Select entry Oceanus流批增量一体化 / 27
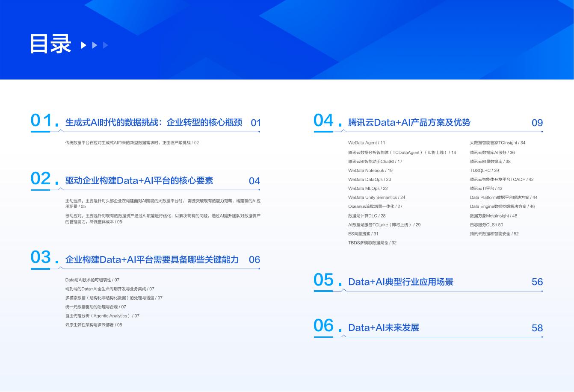The image size is (574, 392). pyautogui.click(x=376, y=206)
